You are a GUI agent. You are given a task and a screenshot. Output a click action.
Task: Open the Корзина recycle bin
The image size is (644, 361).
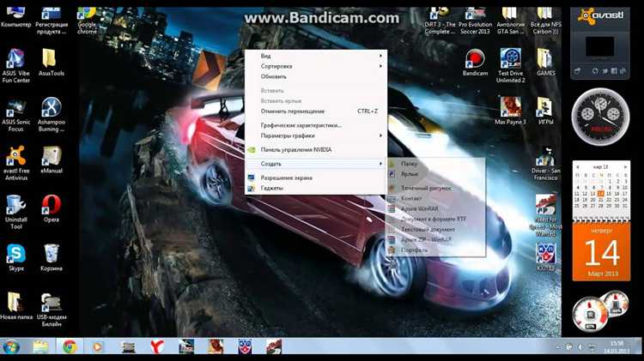click(52, 257)
